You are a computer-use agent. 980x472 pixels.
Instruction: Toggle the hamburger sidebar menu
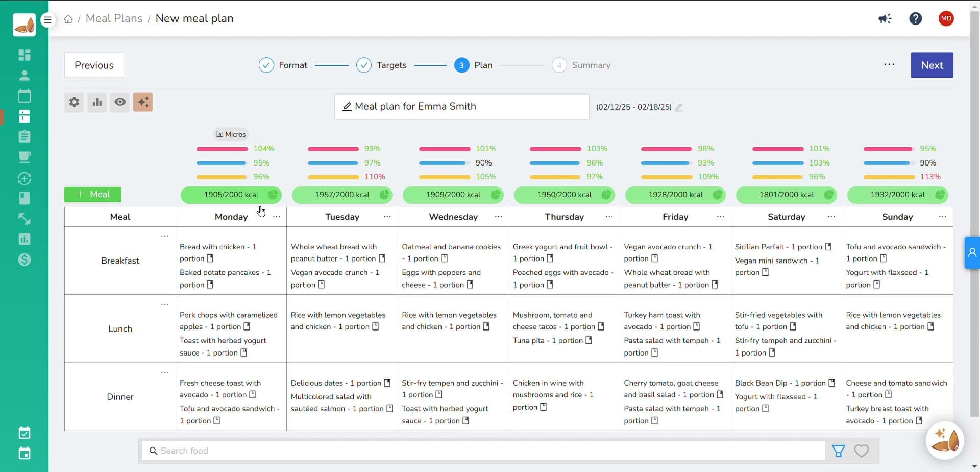pyautogui.click(x=47, y=20)
